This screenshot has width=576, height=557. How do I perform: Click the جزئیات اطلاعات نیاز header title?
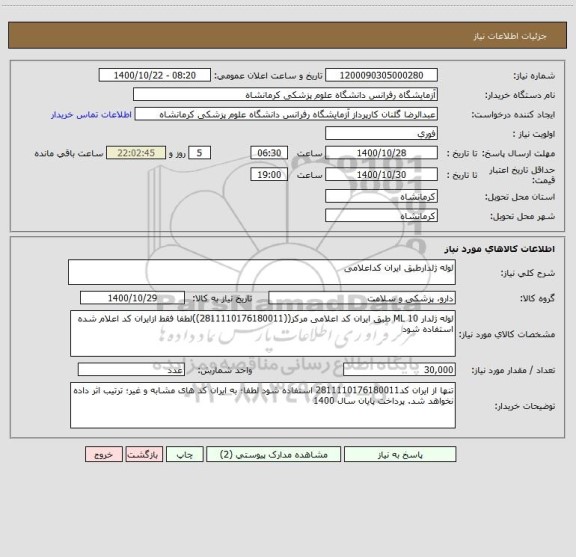click(510, 36)
